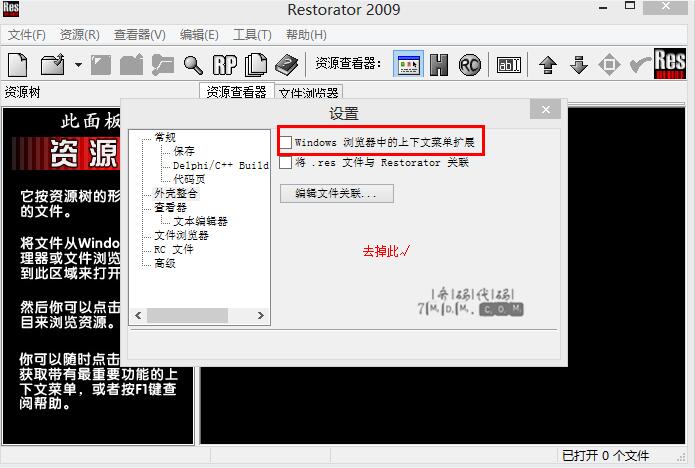Click the Restorator title bar app icon
This screenshot has height=468, width=695.
pyautogui.click(x=11, y=9)
